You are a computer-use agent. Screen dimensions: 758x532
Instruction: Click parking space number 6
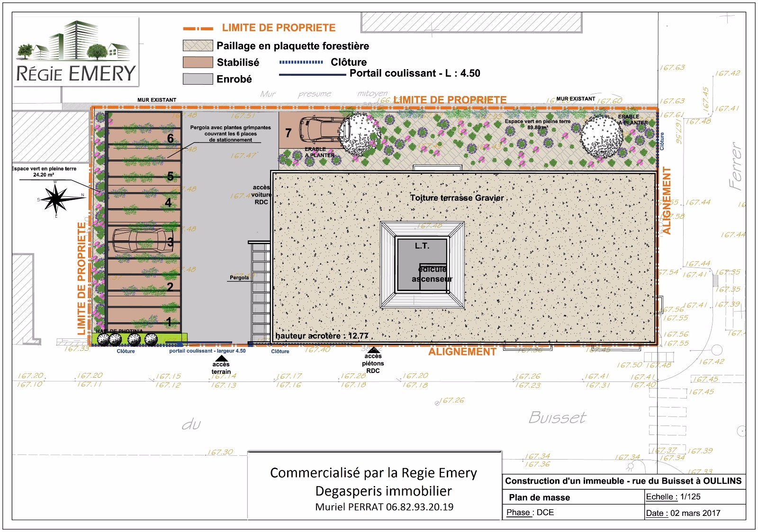tap(171, 138)
